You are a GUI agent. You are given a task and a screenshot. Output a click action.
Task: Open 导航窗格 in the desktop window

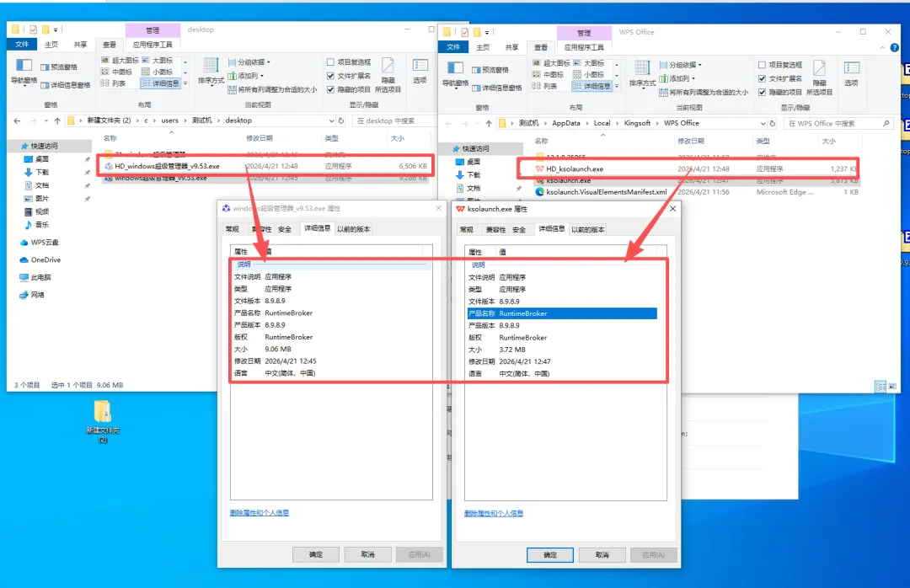24,72
